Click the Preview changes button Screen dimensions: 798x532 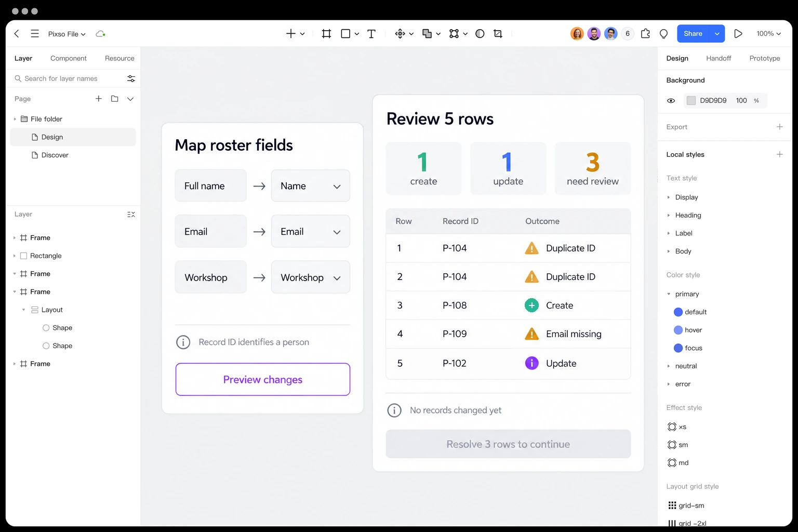click(x=263, y=379)
